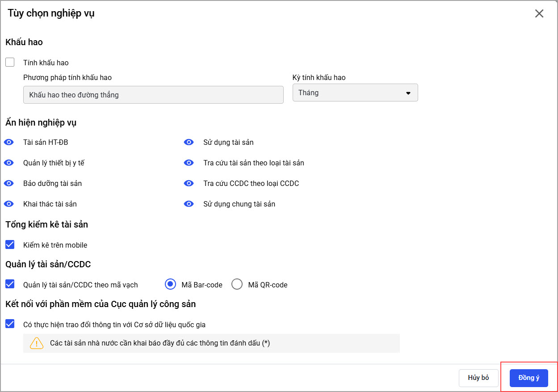
Task: Uncheck Kiểm kê trên mobile
Action: point(10,245)
